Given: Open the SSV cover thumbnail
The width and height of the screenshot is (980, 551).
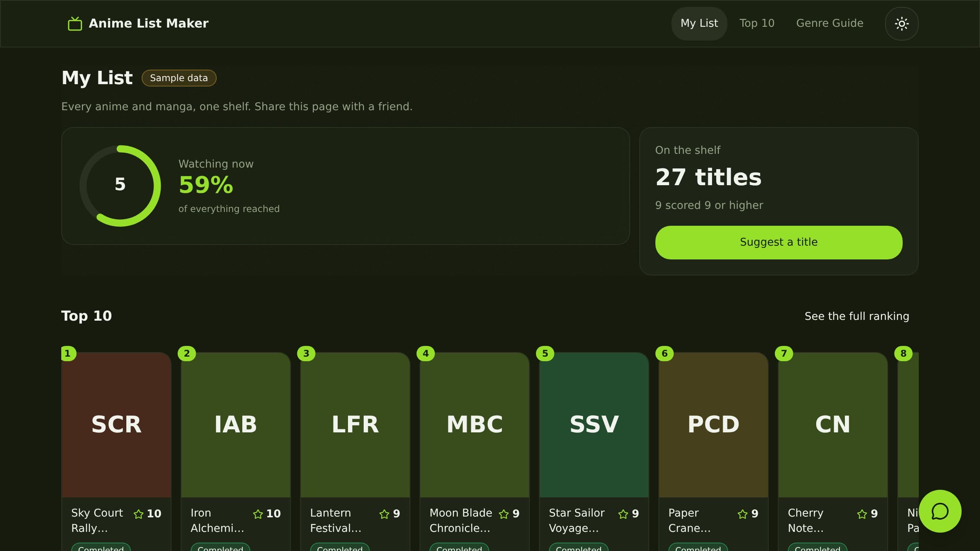Looking at the screenshot, I should [594, 425].
